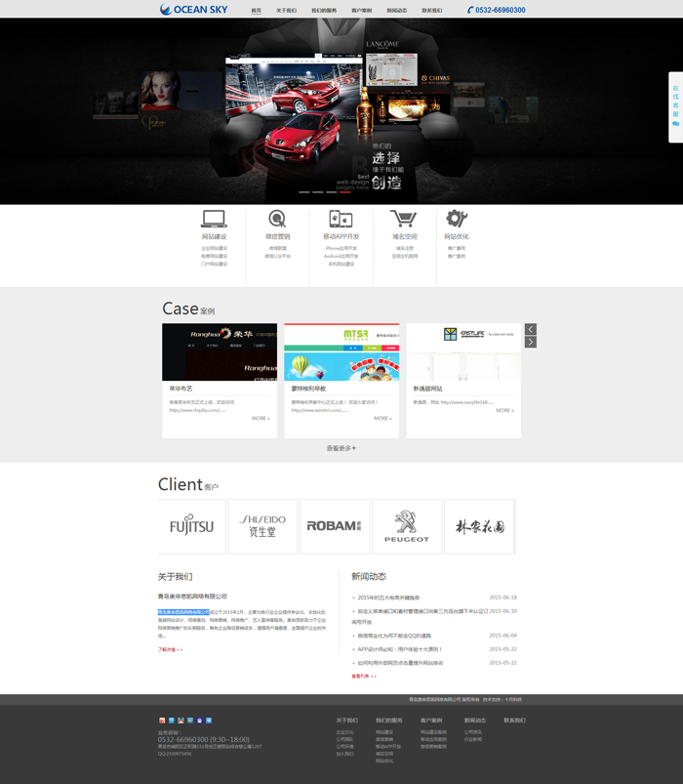Screen dimensions: 683x784
Task: Go to 客户案例 in top navigation
Action: click(361, 11)
